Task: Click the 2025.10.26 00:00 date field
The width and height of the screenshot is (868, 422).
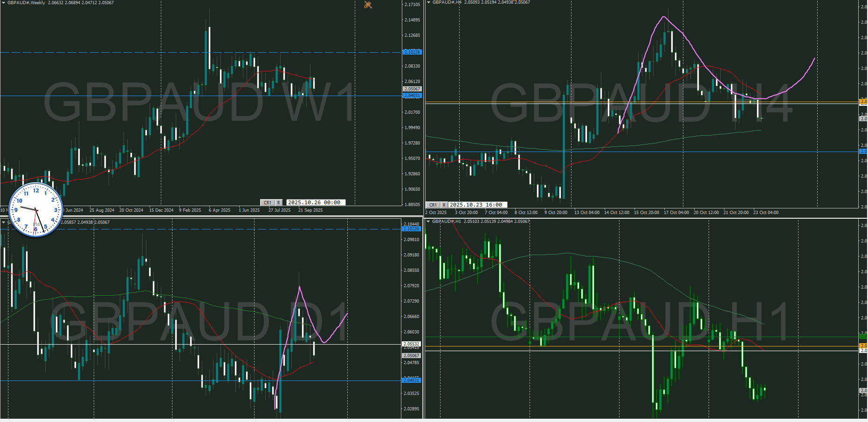Action: (316, 202)
